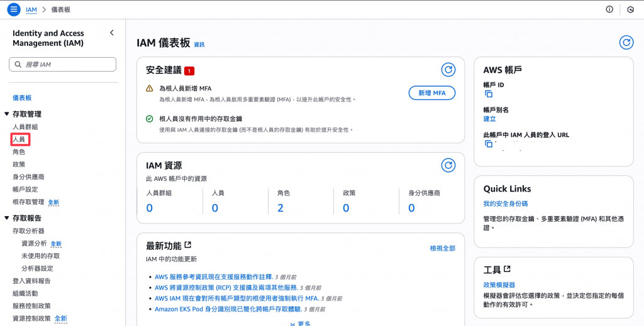Image resolution: width=644 pixels, height=326 pixels.
Task: Click 全新 tag beside 根存取管理
Action: (x=53, y=202)
